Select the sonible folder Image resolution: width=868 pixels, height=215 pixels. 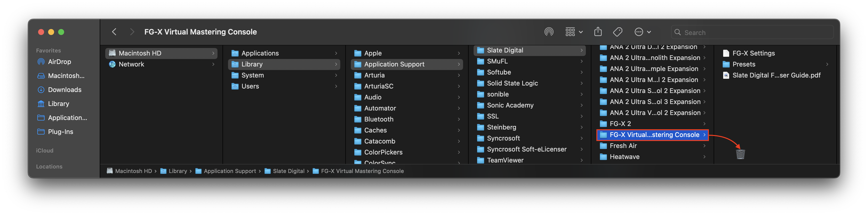(x=529, y=94)
